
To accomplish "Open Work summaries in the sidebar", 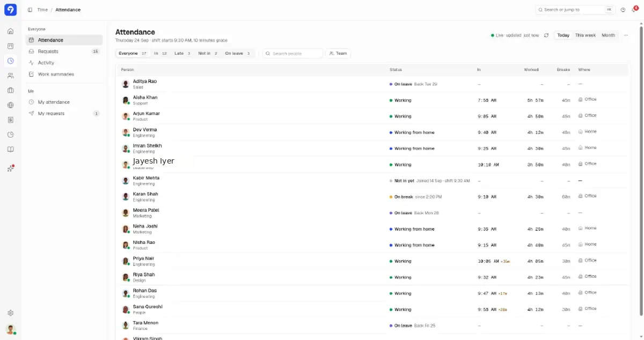I will (64, 74).
